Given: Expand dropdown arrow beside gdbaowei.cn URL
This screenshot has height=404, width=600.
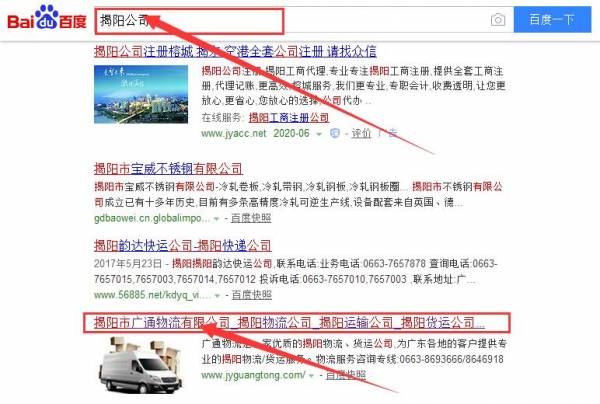Looking at the screenshot, I should [217, 219].
